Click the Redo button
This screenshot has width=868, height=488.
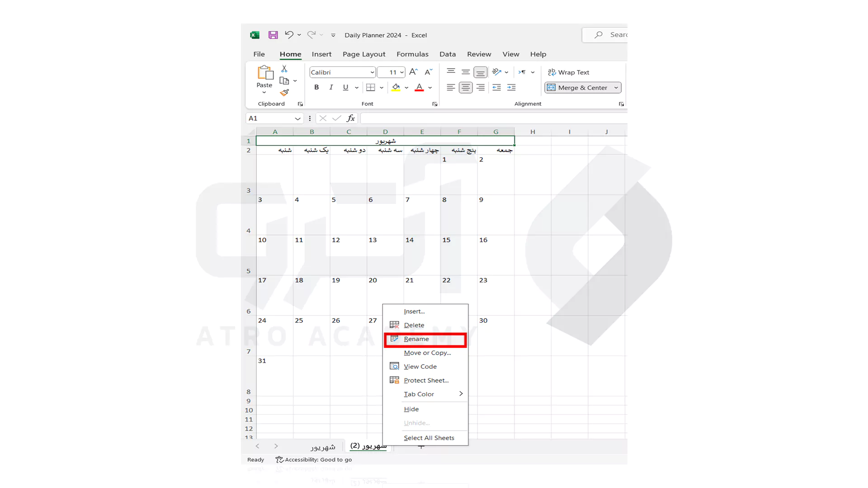tap(311, 34)
